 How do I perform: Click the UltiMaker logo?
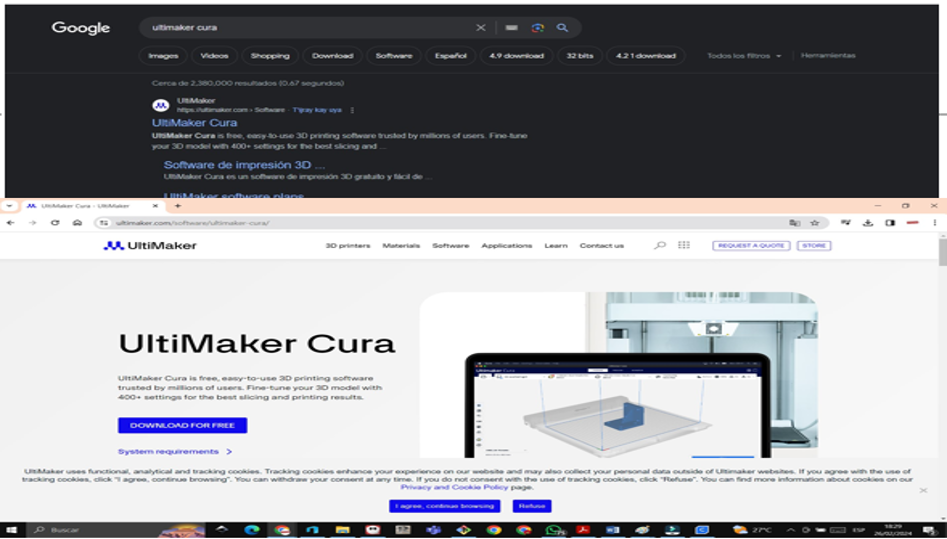[x=150, y=246]
